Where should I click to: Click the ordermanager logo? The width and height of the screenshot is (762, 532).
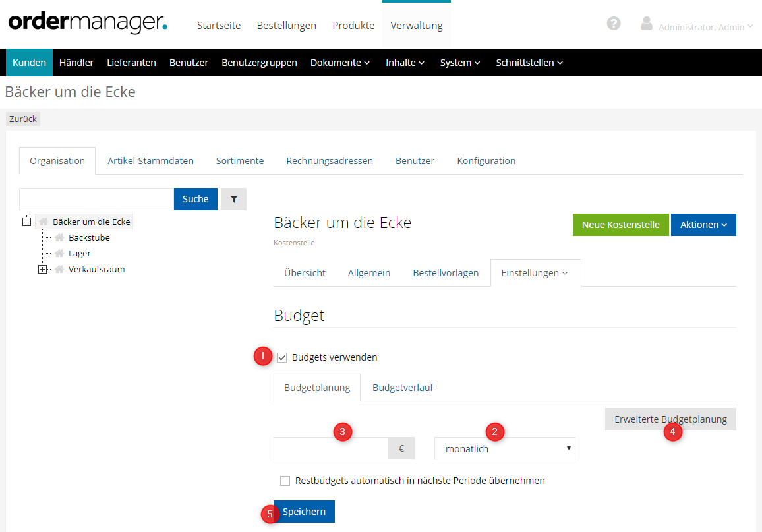[x=88, y=23]
